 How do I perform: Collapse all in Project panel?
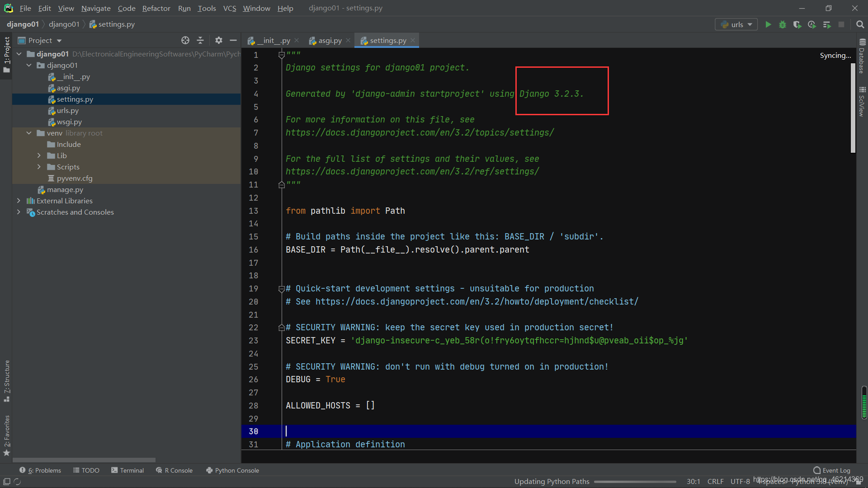(x=200, y=40)
